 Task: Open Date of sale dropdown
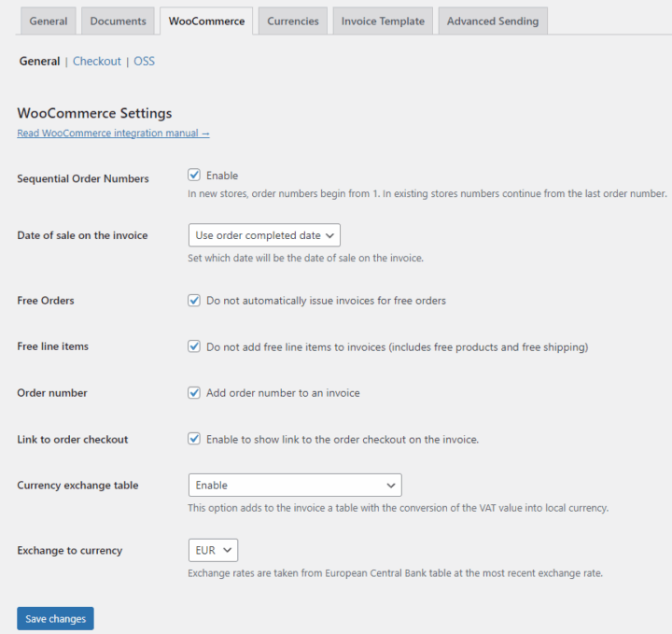[264, 235]
